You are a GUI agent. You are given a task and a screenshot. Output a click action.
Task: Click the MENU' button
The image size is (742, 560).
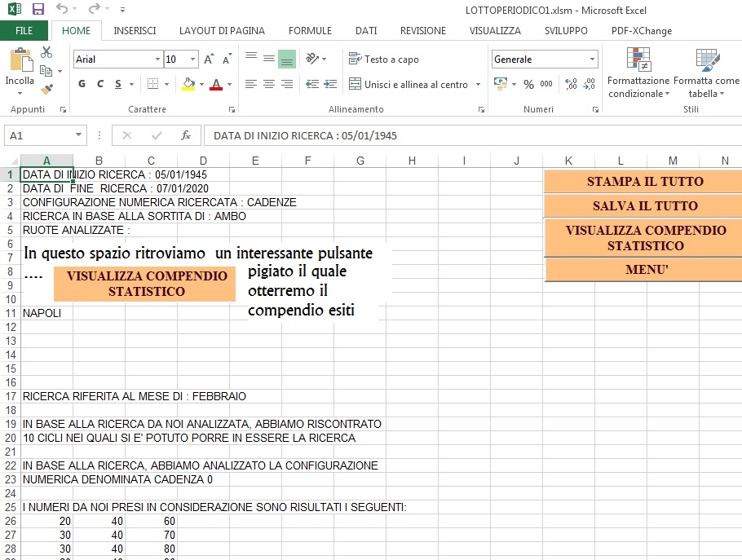tap(644, 270)
